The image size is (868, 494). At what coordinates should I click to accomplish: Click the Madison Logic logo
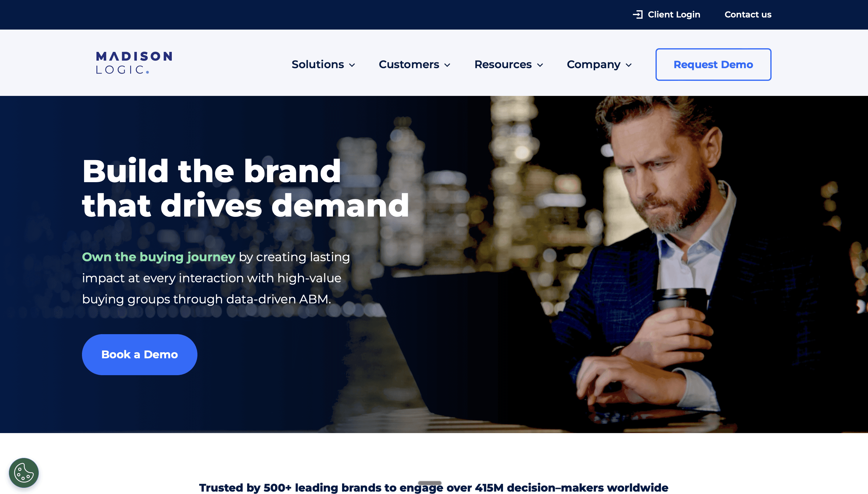(134, 63)
